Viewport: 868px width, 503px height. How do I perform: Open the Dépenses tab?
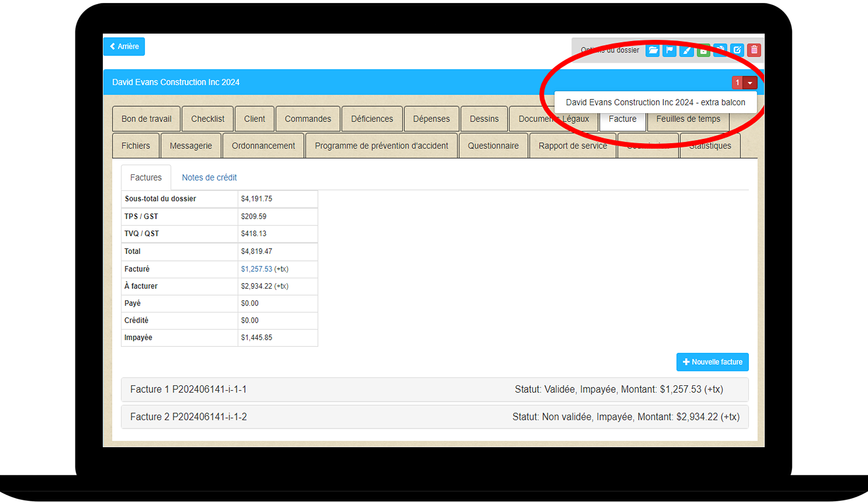431,119
